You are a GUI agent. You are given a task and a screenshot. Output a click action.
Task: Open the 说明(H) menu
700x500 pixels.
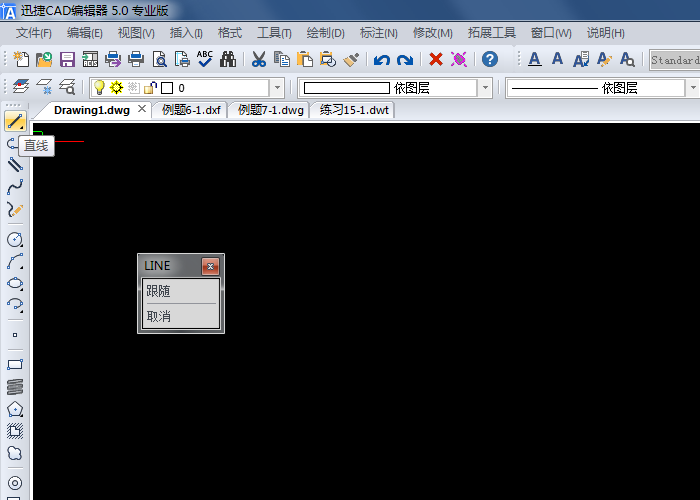click(606, 33)
